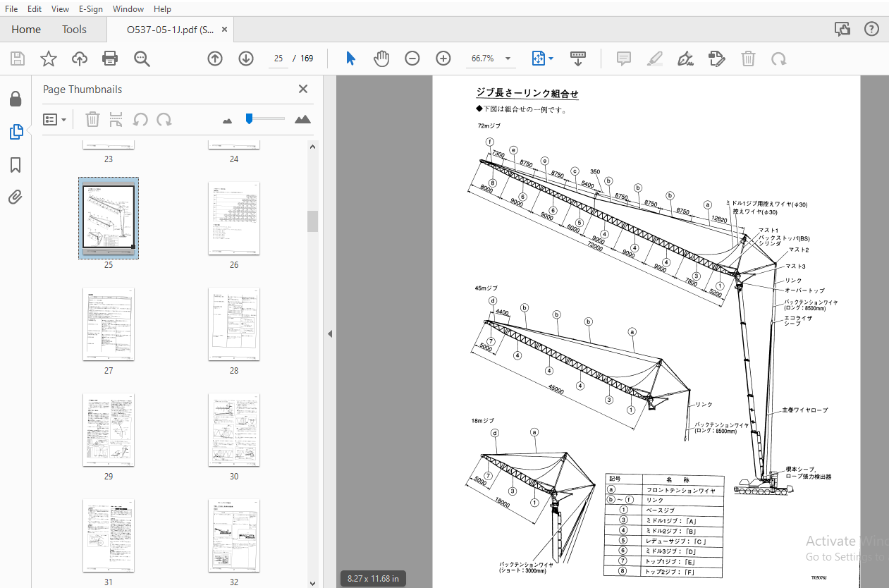Select the O537-05-1J.pdf document tab

(x=171, y=30)
